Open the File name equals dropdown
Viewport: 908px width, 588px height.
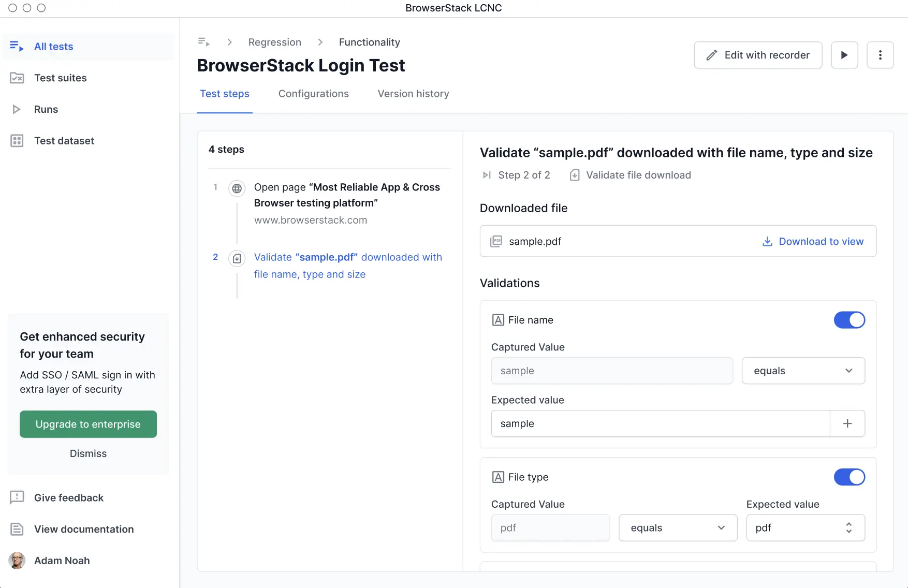803,371
